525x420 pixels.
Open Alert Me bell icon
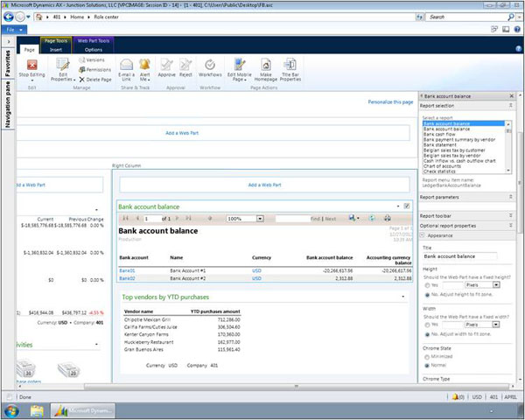(x=145, y=64)
